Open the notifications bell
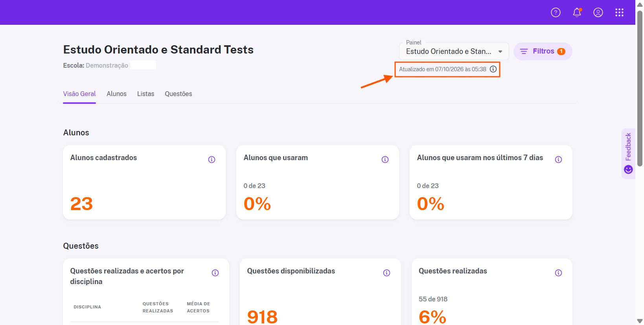The height and width of the screenshot is (325, 644). 577,13
